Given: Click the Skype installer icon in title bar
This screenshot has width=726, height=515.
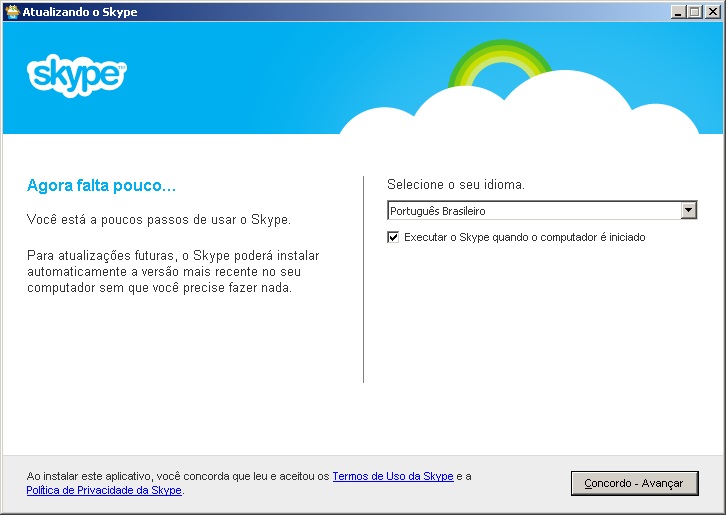Looking at the screenshot, I should pyautogui.click(x=12, y=12).
